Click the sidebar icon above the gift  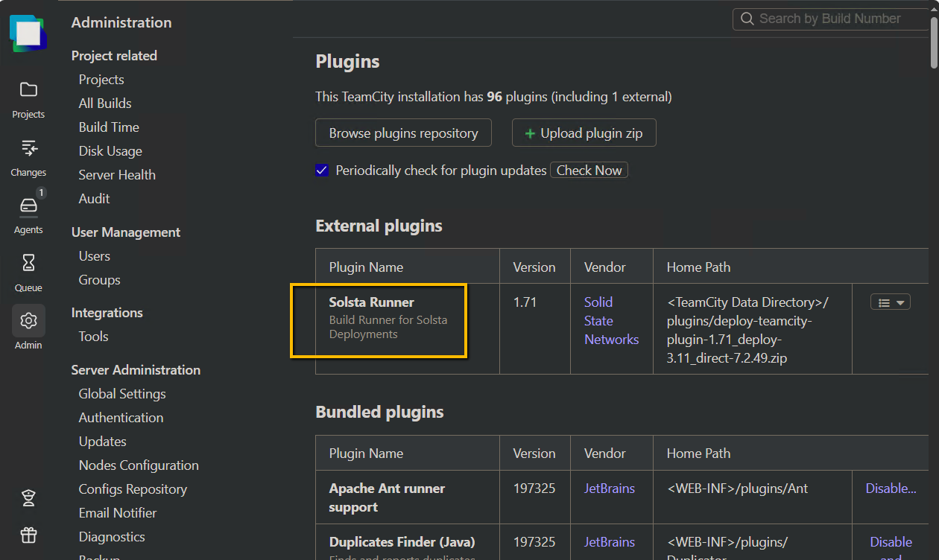point(28,498)
